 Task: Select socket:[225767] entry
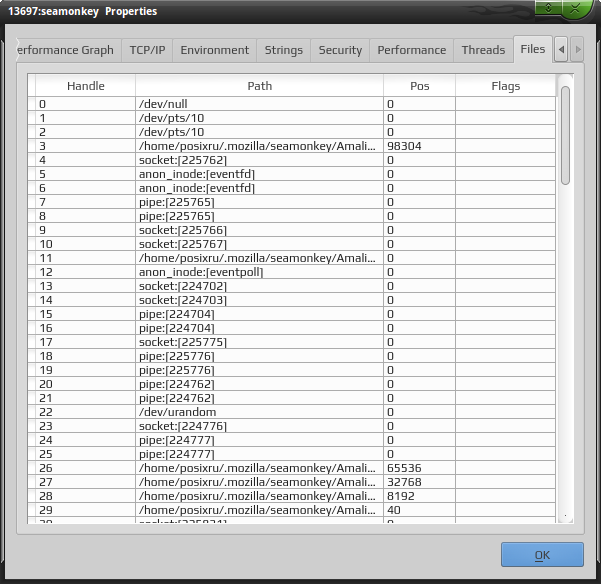pos(183,244)
